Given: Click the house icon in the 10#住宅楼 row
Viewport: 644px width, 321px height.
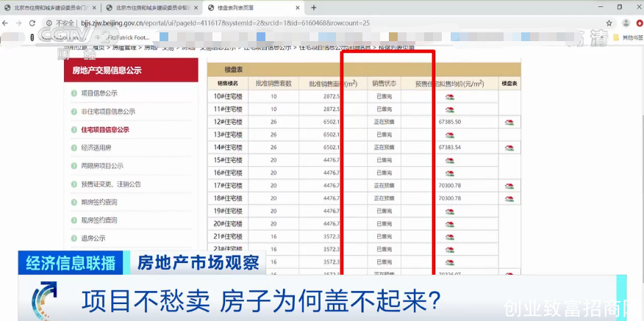Looking at the screenshot, I should click(x=449, y=97).
